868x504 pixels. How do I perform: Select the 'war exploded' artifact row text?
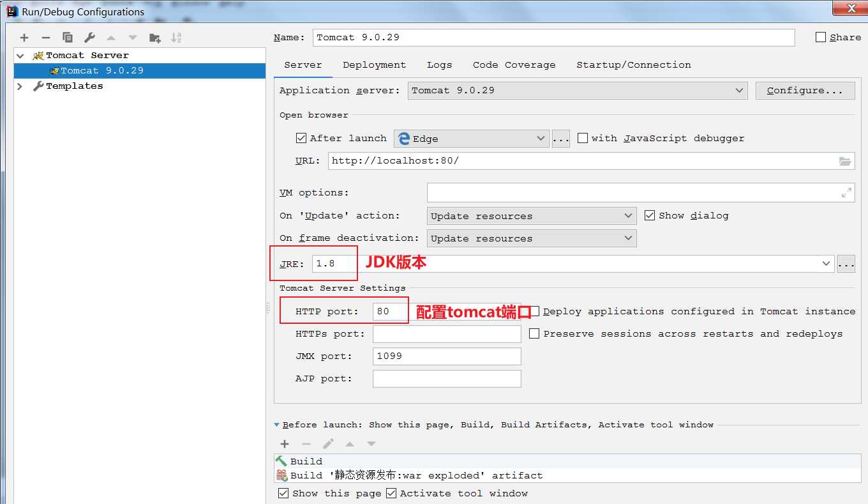[x=416, y=476]
